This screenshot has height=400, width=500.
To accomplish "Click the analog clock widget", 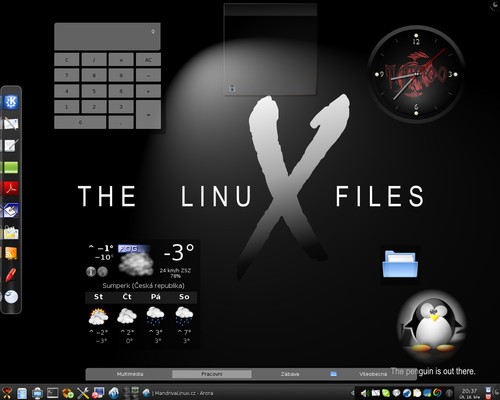I will click(x=416, y=74).
